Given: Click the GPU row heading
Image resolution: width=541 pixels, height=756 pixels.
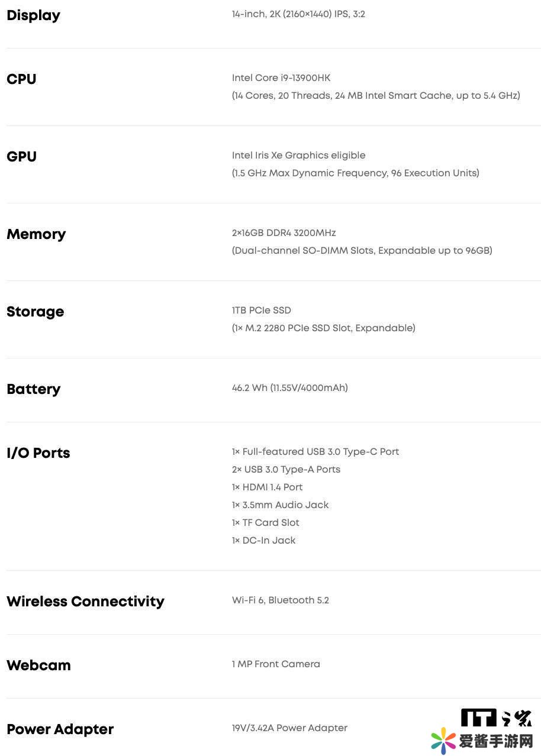Looking at the screenshot, I should [21, 157].
